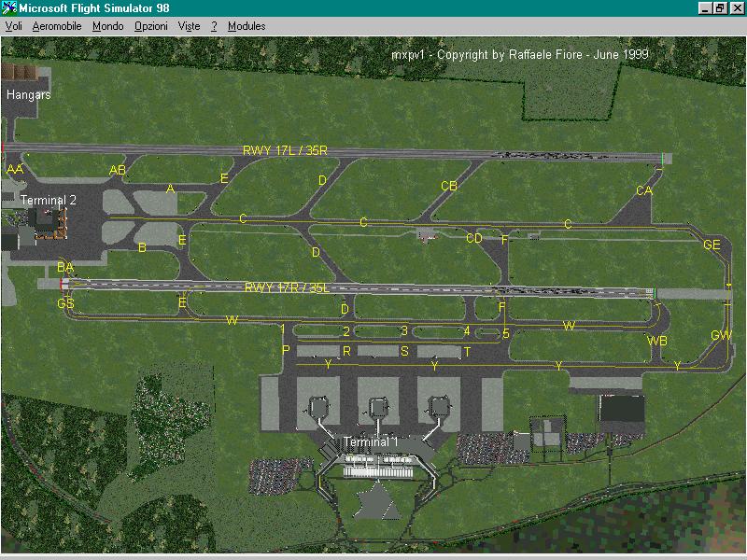Click the Terminal 1 label
Viewport: 747px width, 560px height.
pos(371,441)
